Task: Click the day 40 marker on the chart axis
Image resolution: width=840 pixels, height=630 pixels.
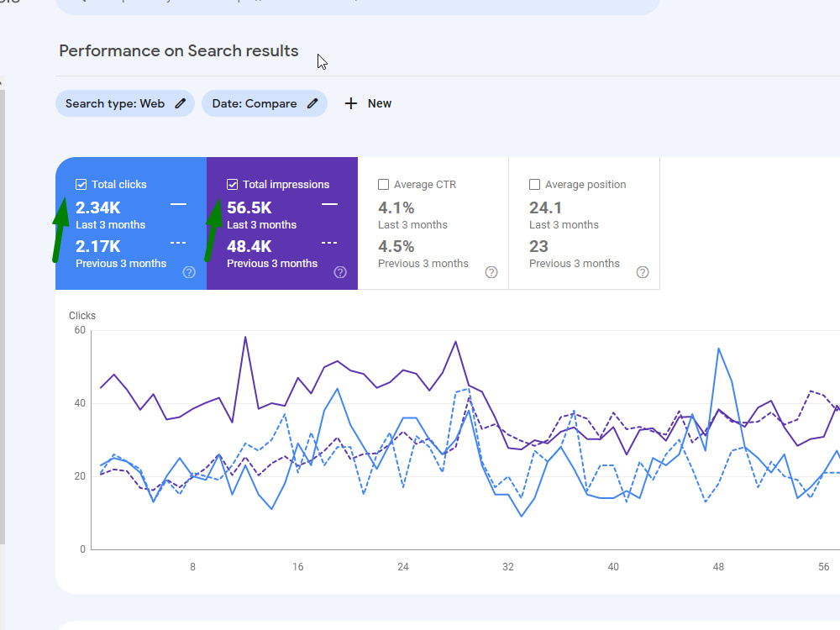Action: click(x=613, y=567)
